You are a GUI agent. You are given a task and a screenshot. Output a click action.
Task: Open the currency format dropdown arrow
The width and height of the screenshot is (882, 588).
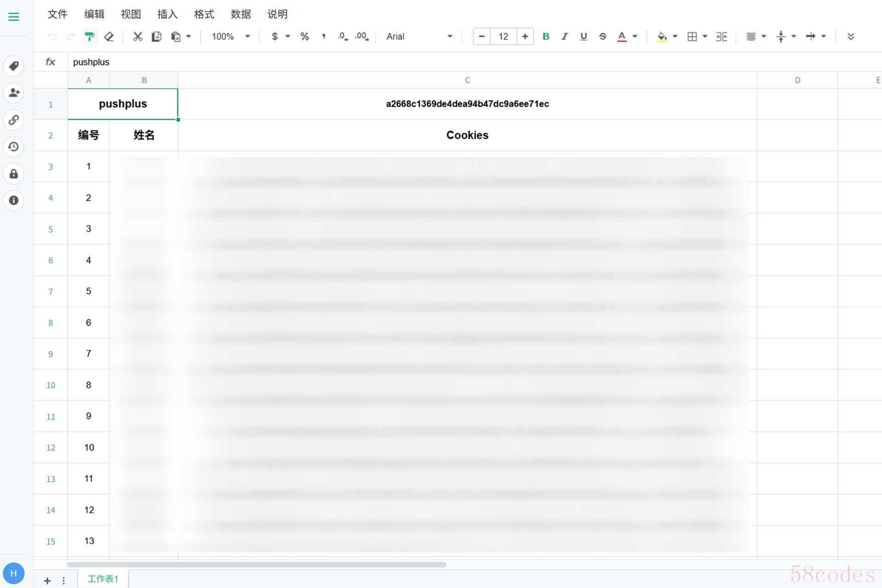pos(288,36)
